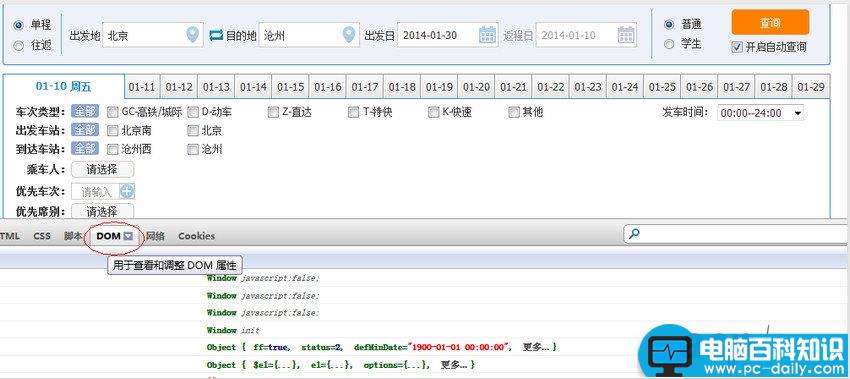Switch to the 01-18 date tab
The image size is (850, 379).
coord(402,87)
